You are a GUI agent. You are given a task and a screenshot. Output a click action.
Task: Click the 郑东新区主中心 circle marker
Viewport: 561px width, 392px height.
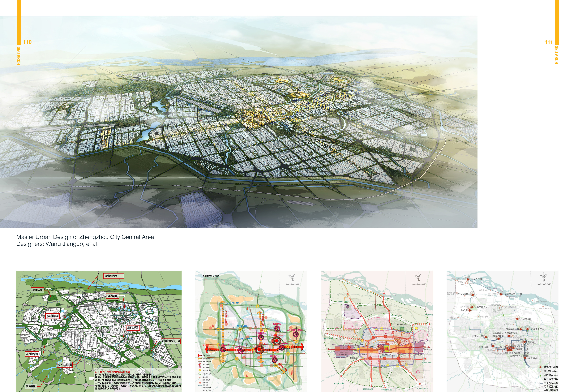(x=276, y=341)
